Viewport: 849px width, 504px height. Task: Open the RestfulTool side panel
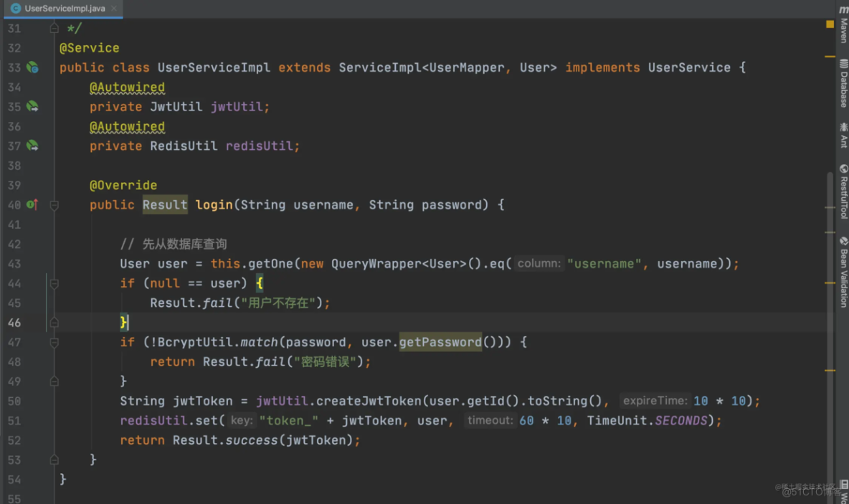coord(843,191)
